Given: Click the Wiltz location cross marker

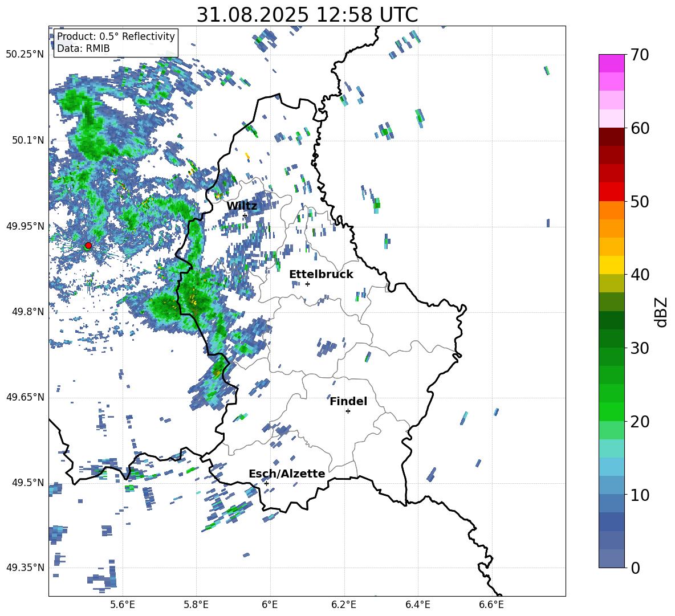Looking at the screenshot, I should 245,215.
